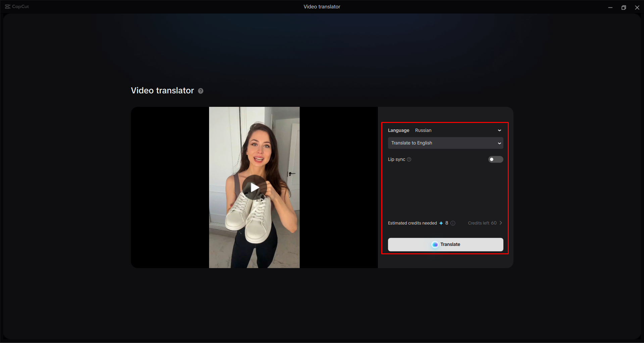
Task: Click the minimize window icon
Action: point(610,7)
